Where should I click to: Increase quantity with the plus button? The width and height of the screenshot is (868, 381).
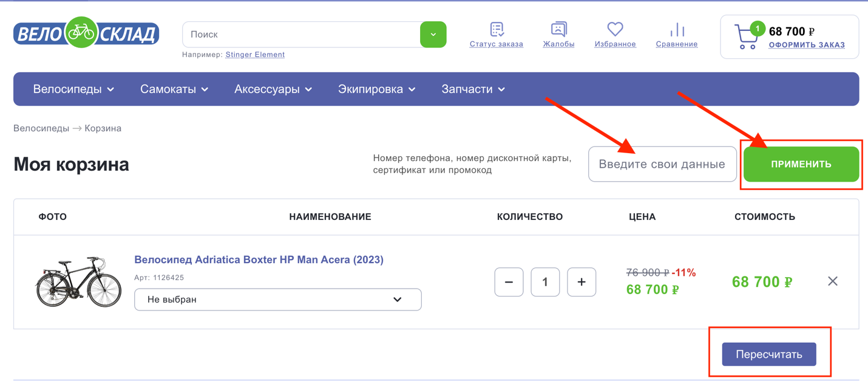[x=581, y=282]
